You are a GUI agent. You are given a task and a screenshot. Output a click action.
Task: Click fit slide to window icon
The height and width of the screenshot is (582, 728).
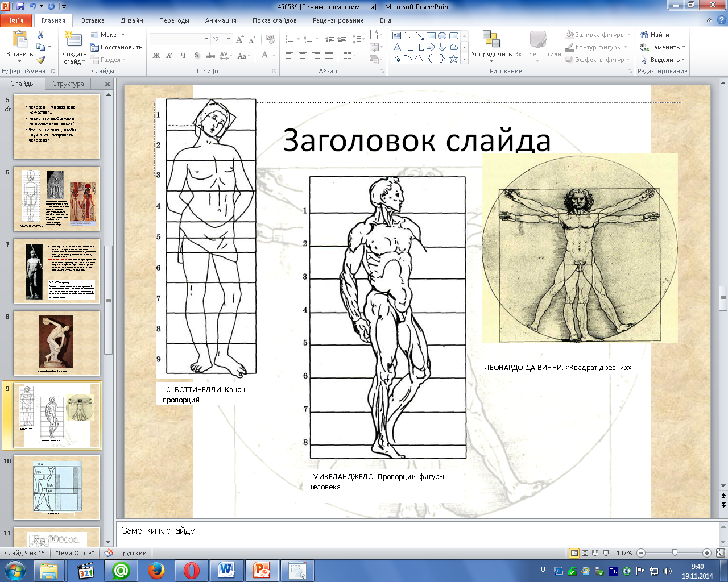coord(721,553)
